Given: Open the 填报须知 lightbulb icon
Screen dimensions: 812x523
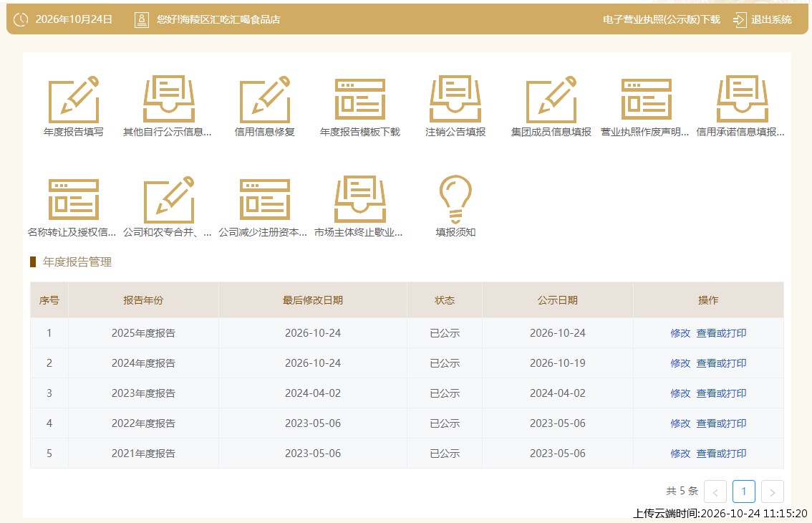Looking at the screenshot, I should [x=455, y=200].
